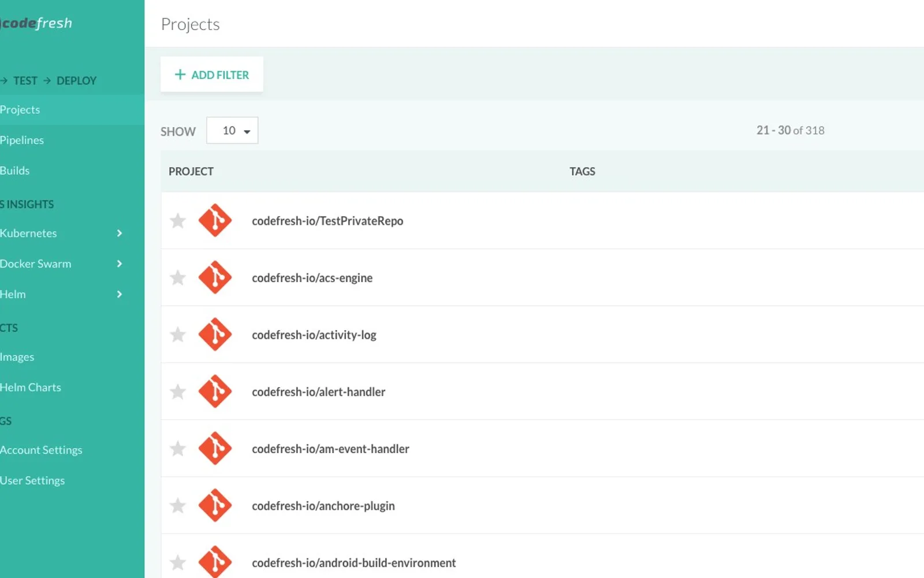Star the codefresh-io/TestPrivateRepo project
Image resolution: width=924 pixels, height=578 pixels.
click(178, 221)
